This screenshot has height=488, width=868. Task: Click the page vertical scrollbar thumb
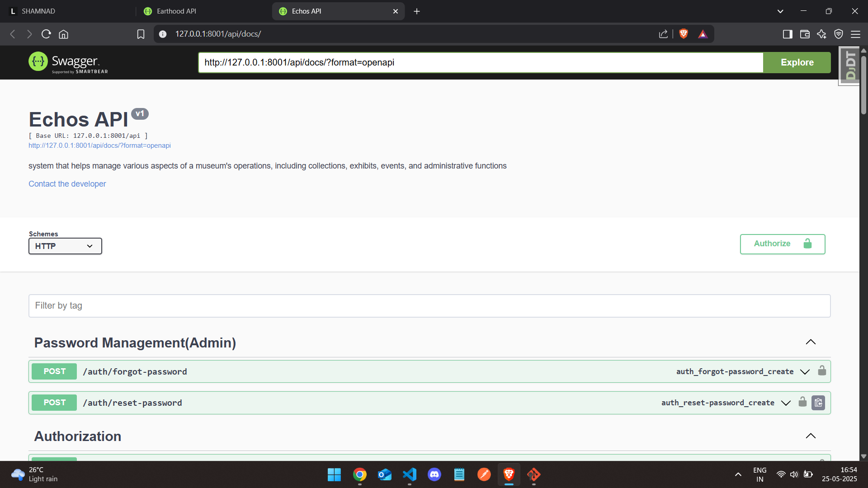pos(863,85)
